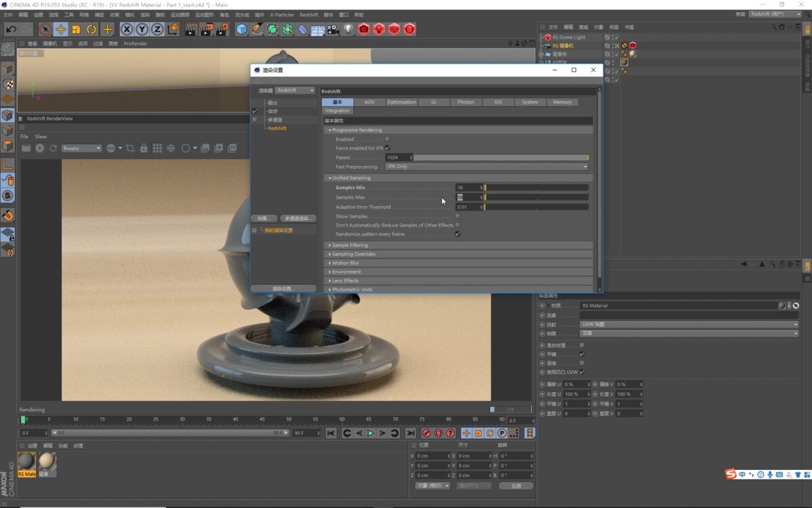
Task: Activate the Scale tool in top toolbar
Action: tap(76, 29)
